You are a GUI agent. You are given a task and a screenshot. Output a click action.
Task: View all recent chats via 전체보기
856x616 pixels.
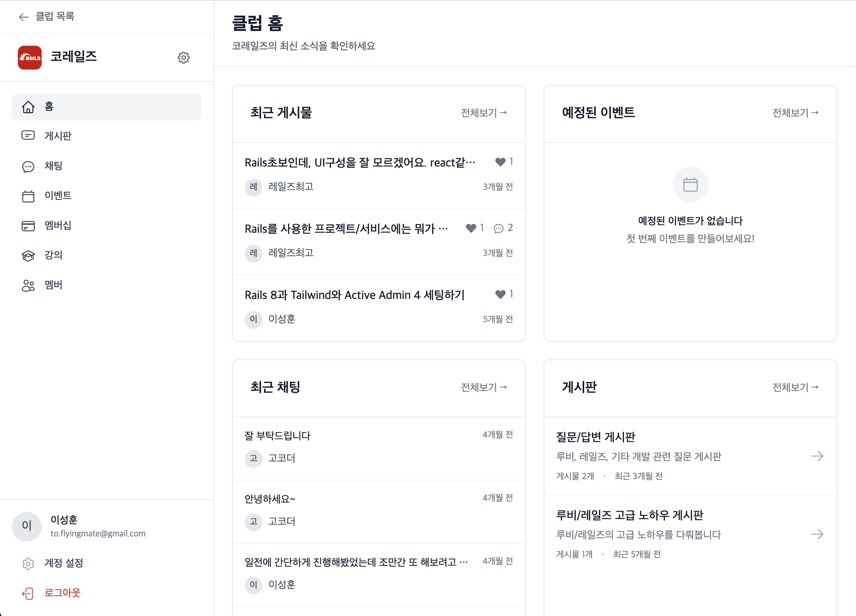pos(484,387)
